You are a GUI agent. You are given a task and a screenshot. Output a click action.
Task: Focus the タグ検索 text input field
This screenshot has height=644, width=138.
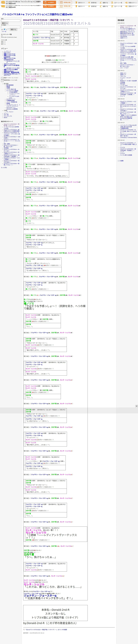click(x=11, y=27)
